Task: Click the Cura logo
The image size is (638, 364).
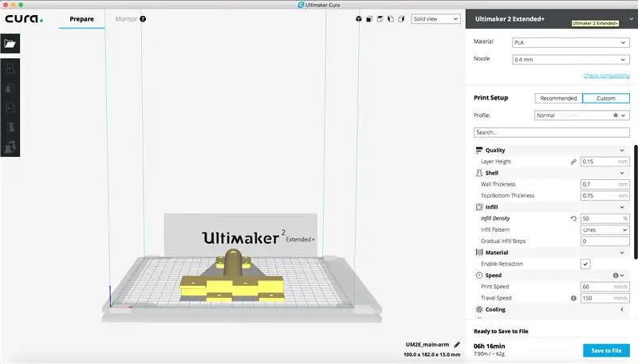Action: [24, 18]
